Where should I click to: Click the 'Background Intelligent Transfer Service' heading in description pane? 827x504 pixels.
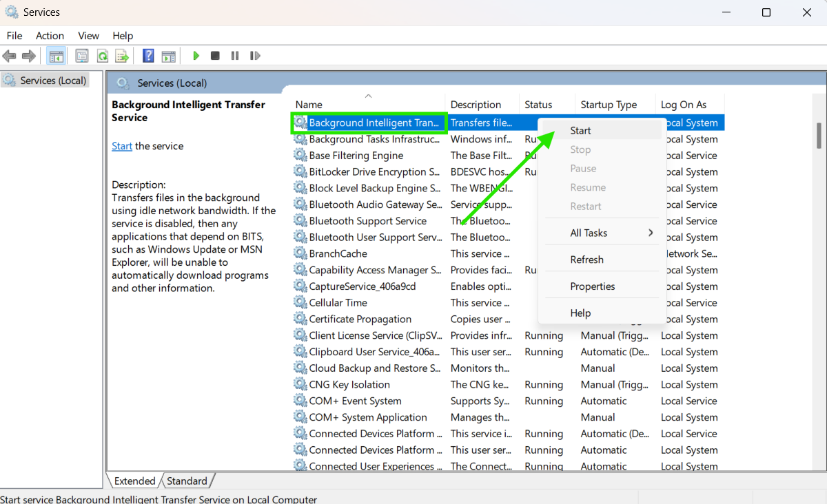coord(188,111)
